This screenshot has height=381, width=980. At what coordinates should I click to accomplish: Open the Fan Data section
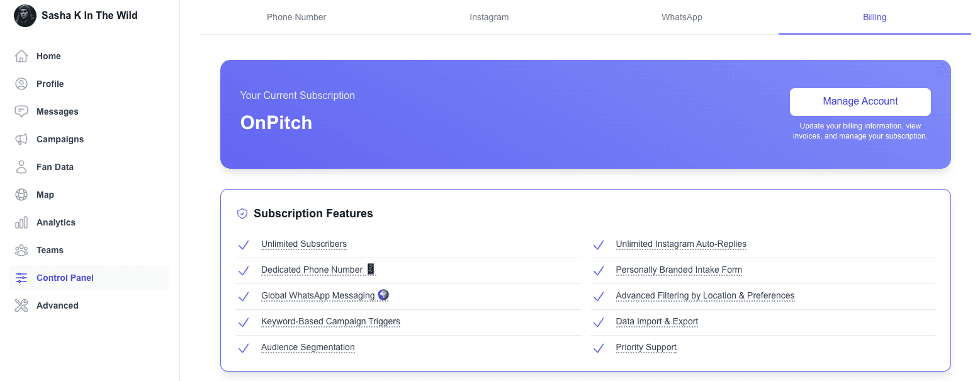pos(54,167)
